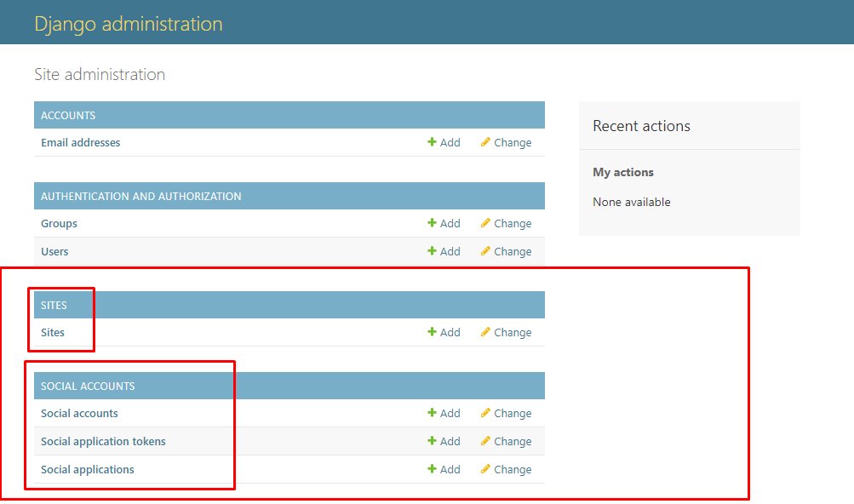Open Social application tokens list
Image resolution: width=854 pixels, height=504 pixels.
click(103, 442)
